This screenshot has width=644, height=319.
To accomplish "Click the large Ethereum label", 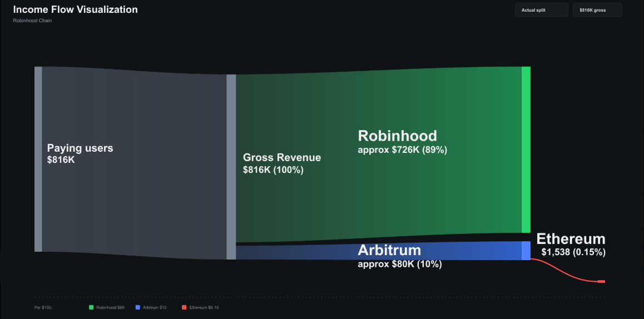I will 571,239.
